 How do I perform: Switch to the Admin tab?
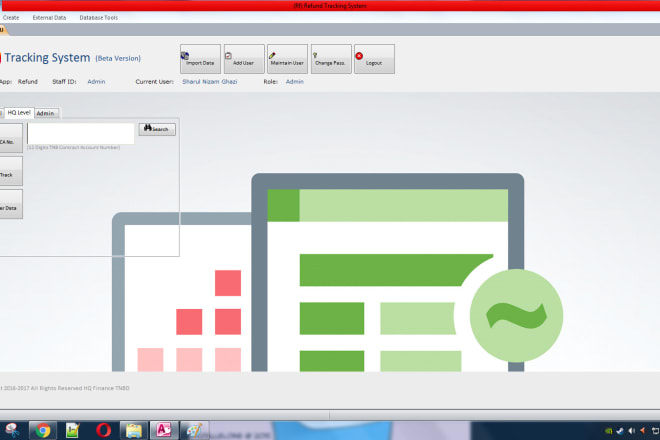46,113
